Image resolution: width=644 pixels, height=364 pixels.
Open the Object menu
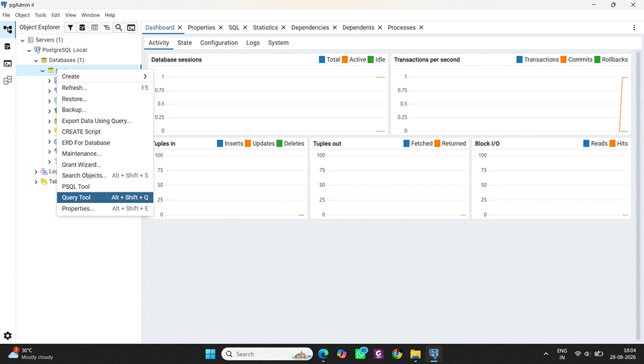pos(22,15)
